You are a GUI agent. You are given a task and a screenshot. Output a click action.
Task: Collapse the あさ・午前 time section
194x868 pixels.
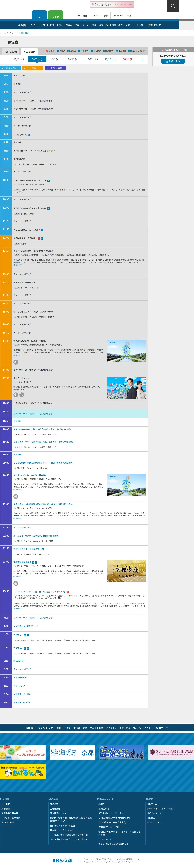[x=10, y=68]
